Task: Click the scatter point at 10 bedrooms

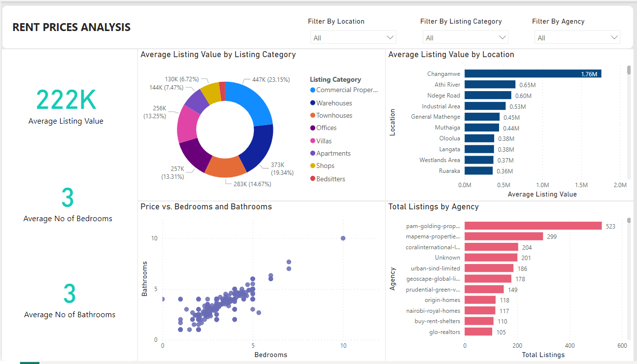Action: 343,238
